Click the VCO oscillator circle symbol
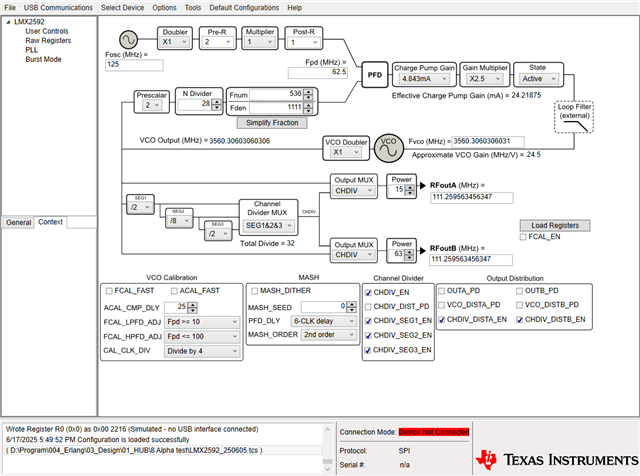640x476 pixels. coord(389,148)
